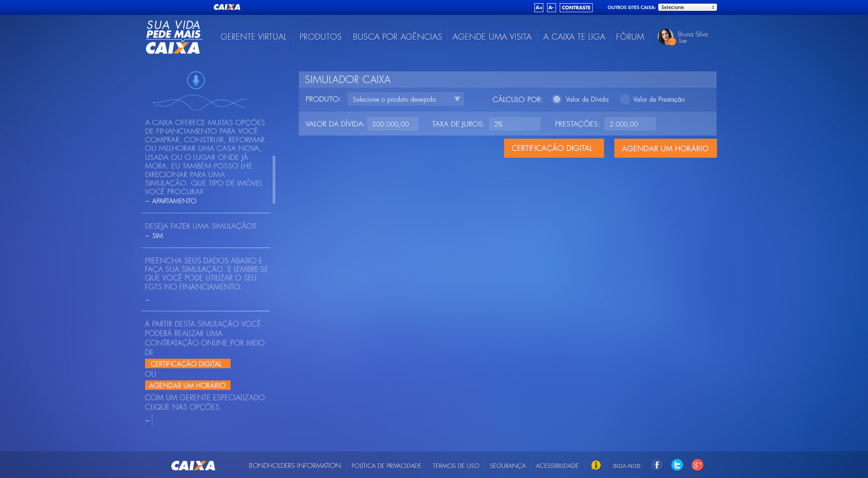Image resolution: width=868 pixels, height=478 pixels.
Task: Open PRODUTOS menu
Action: click(321, 37)
